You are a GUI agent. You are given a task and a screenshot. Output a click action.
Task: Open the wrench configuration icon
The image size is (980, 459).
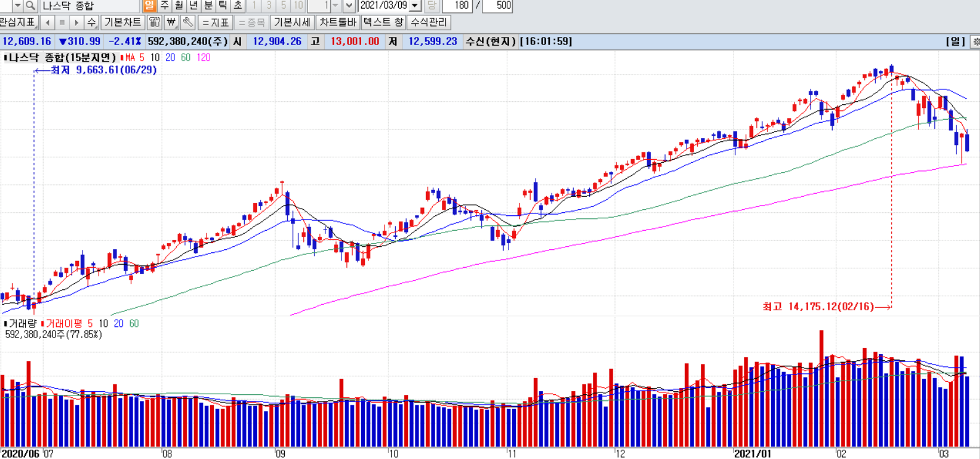click(x=188, y=22)
